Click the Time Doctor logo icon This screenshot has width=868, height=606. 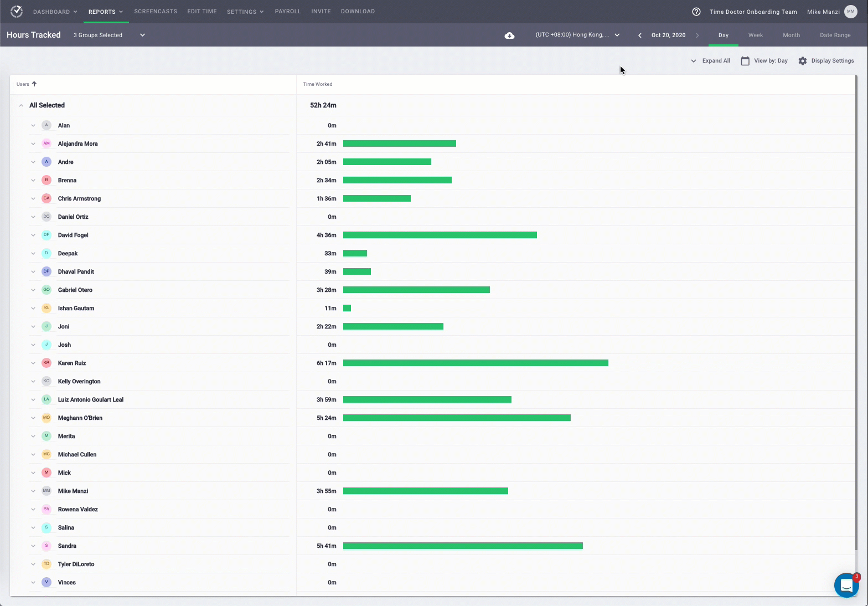click(x=17, y=11)
